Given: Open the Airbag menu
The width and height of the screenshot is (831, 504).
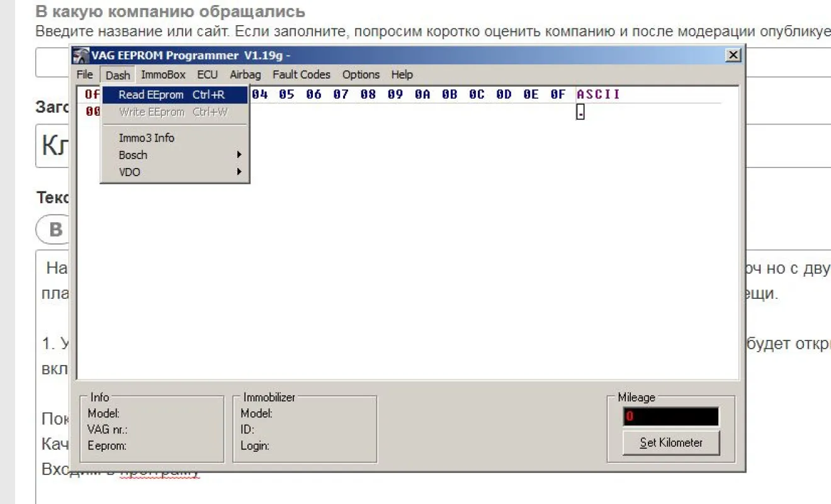Looking at the screenshot, I should pyautogui.click(x=245, y=75).
